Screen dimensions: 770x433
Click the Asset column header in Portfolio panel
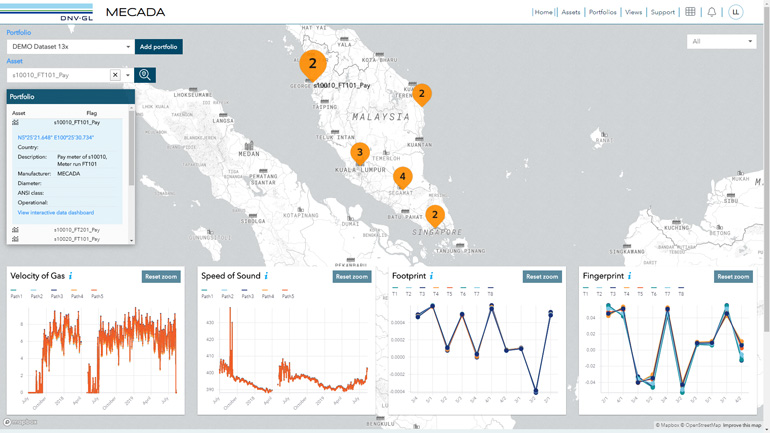tap(19, 113)
